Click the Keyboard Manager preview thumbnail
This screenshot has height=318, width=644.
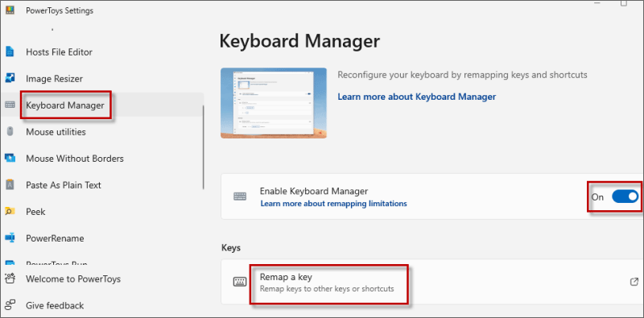(x=274, y=103)
